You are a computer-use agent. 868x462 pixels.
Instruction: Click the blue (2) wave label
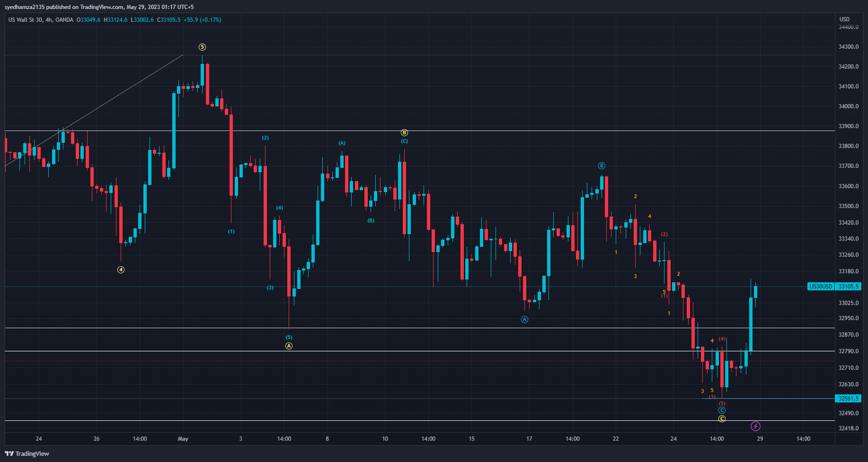pos(265,138)
